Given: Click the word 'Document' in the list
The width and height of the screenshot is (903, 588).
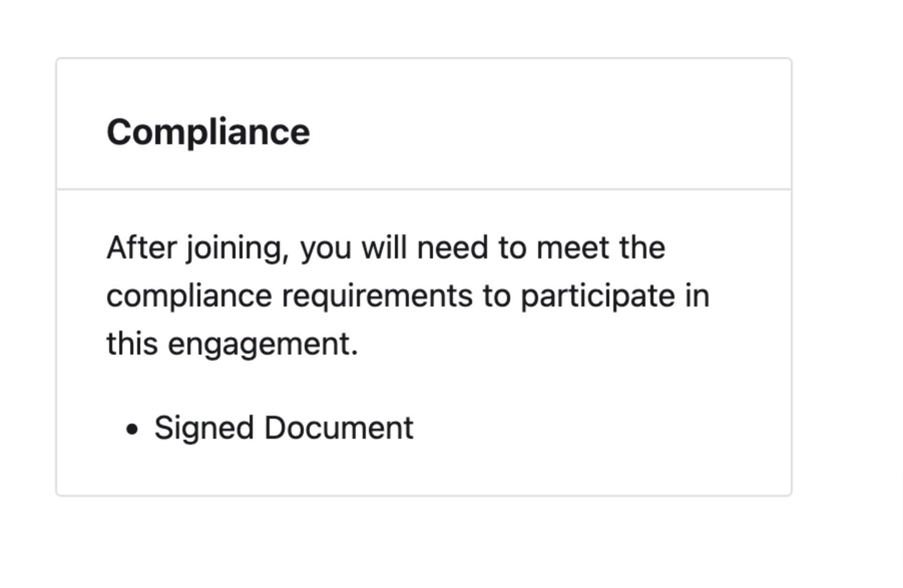Looking at the screenshot, I should 339,428.
